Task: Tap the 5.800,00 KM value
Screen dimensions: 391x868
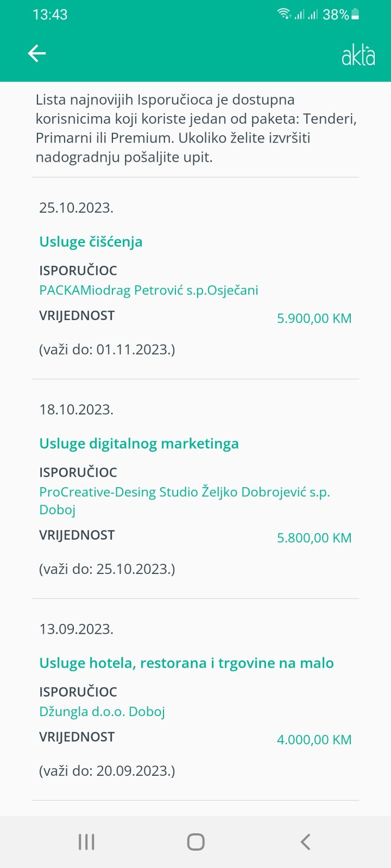Action: tap(314, 538)
